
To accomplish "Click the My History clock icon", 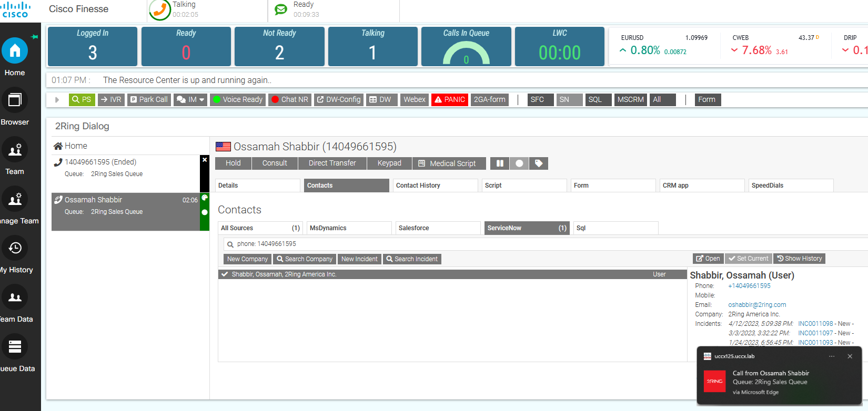I will click(x=15, y=248).
